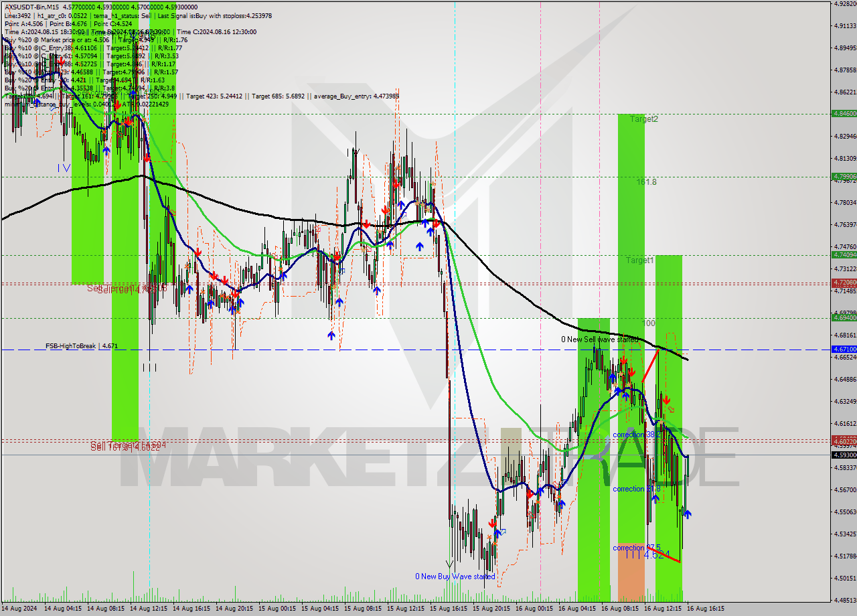Click the '15 Aug 04:15' time axis label
Image resolution: width=857 pixels, height=616 pixels.
[x=320, y=609]
